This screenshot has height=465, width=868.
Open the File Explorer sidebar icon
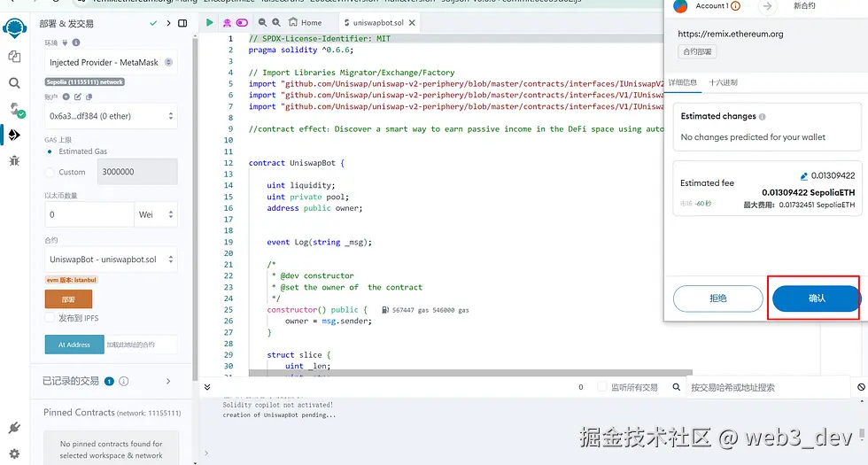point(14,57)
